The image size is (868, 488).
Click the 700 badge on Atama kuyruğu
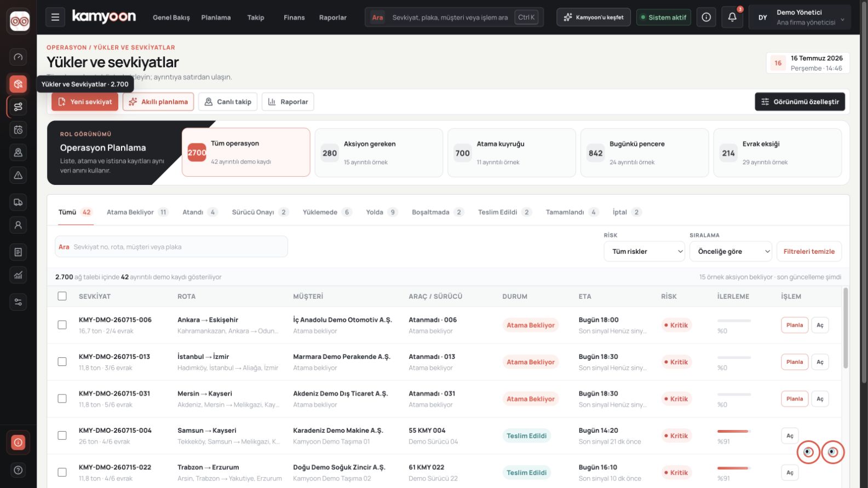pos(463,153)
